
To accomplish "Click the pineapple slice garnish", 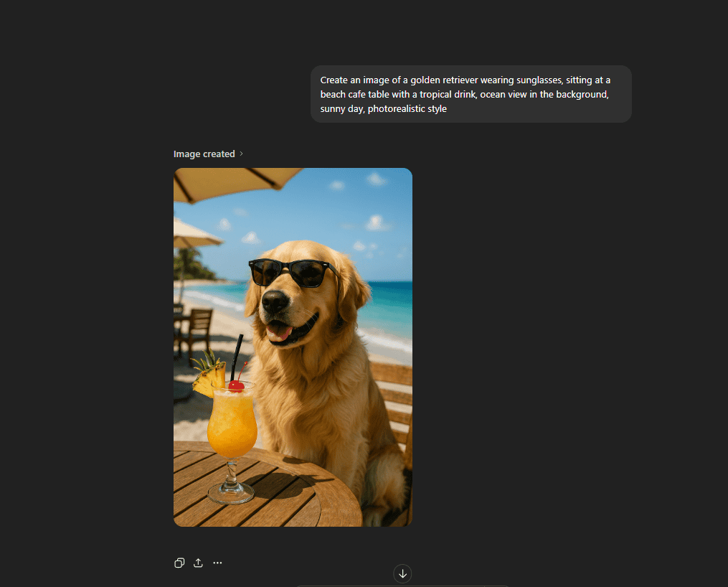I will [207, 373].
